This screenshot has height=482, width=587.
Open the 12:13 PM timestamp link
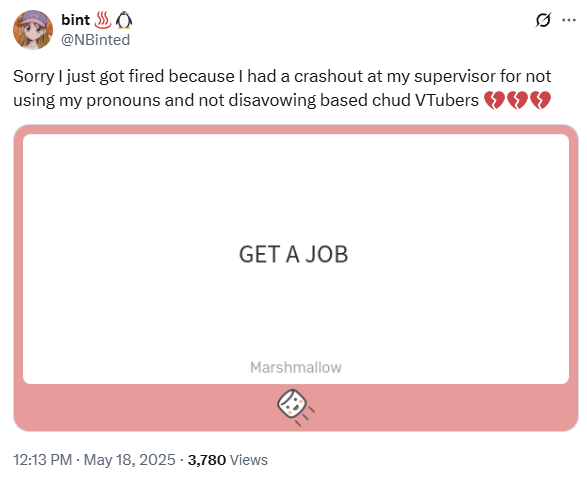coord(43,460)
